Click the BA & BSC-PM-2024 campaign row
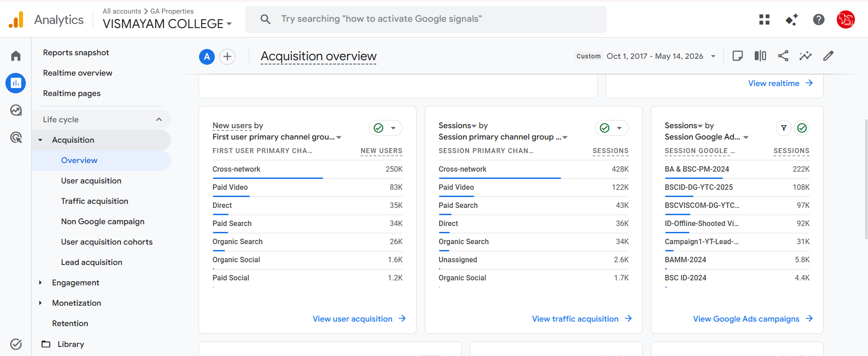 tap(737, 169)
